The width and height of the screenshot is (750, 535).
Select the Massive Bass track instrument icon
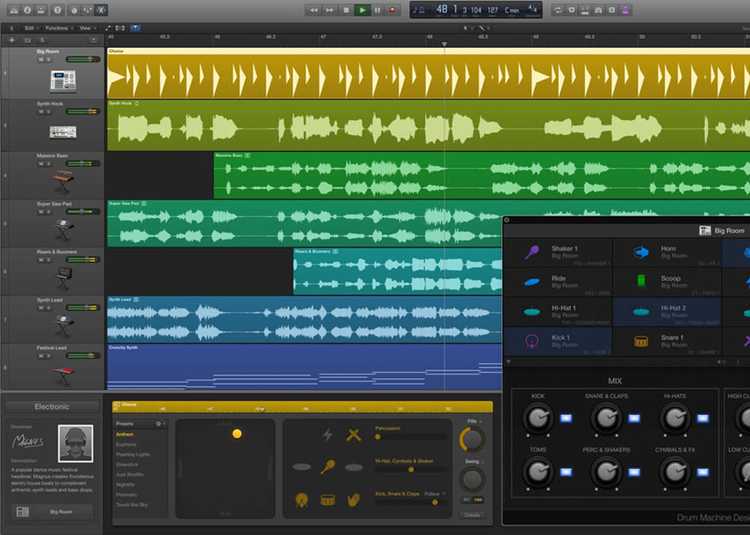(63, 180)
